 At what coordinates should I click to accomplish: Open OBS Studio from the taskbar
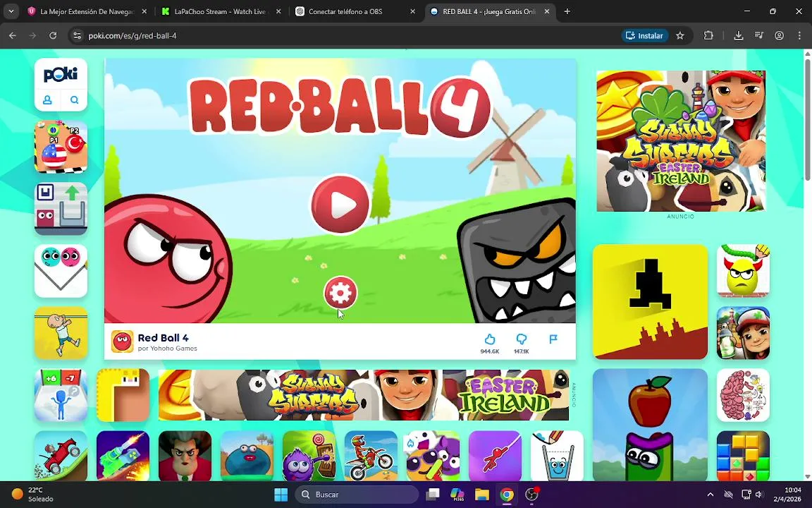532,495
